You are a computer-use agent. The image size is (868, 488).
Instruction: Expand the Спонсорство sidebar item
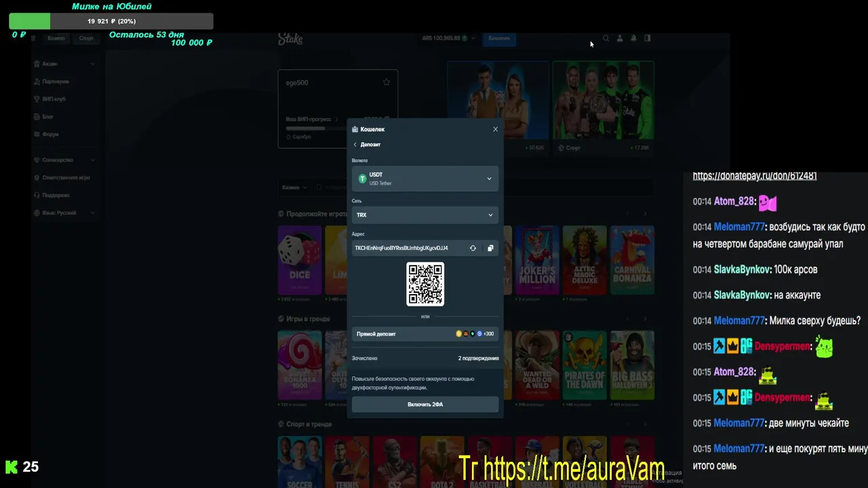pos(64,160)
